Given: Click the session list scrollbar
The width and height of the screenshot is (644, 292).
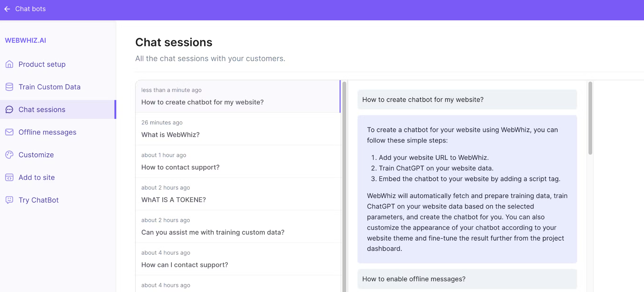Looking at the screenshot, I should (x=344, y=185).
